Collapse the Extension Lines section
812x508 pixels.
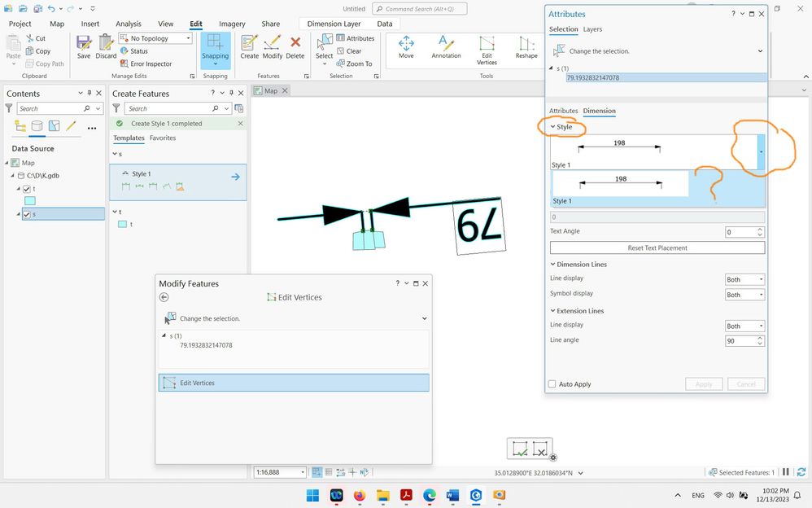point(552,311)
